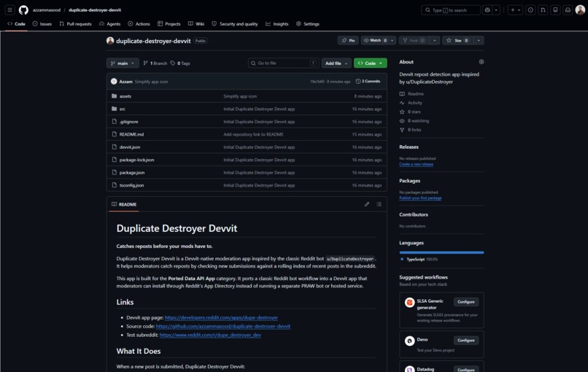Open the create new plus dropdown
The width and height of the screenshot is (588, 372).
click(x=515, y=10)
